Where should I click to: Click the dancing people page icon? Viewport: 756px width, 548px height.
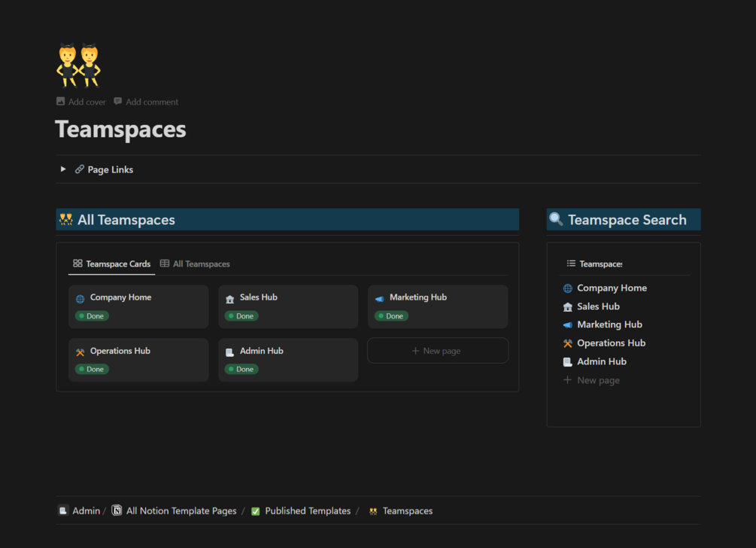click(x=78, y=65)
